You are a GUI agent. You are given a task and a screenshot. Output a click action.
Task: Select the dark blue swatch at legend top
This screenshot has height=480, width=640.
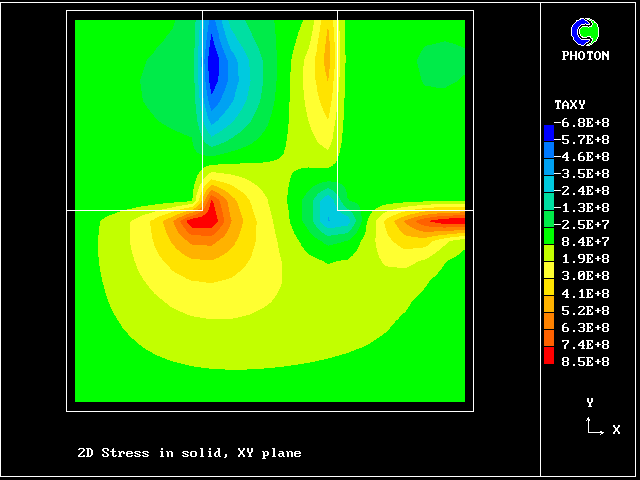pyautogui.click(x=548, y=132)
